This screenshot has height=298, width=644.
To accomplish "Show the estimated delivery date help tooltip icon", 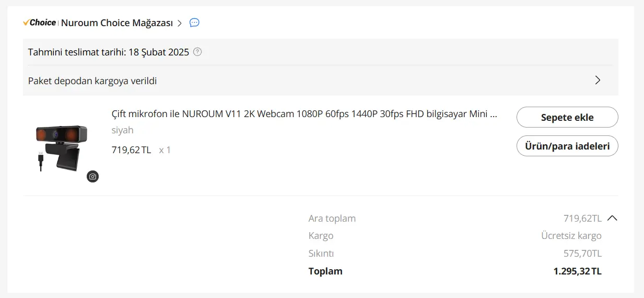I will [197, 52].
